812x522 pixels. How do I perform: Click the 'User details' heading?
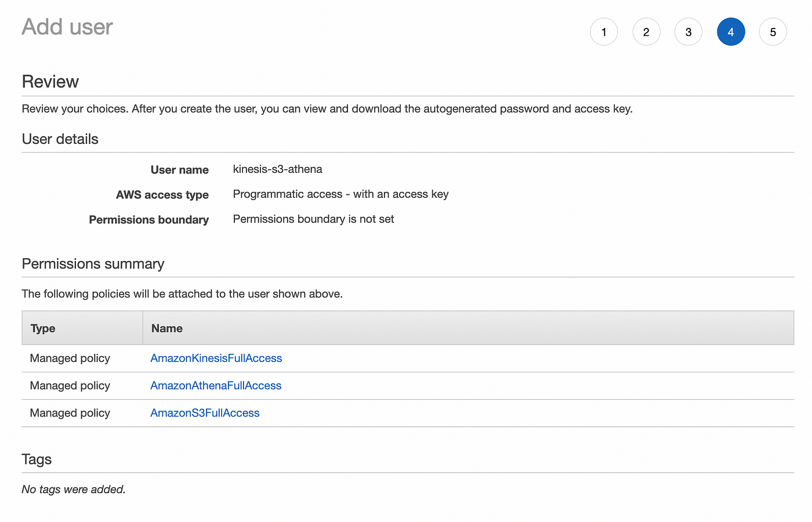pyautogui.click(x=60, y=139)
